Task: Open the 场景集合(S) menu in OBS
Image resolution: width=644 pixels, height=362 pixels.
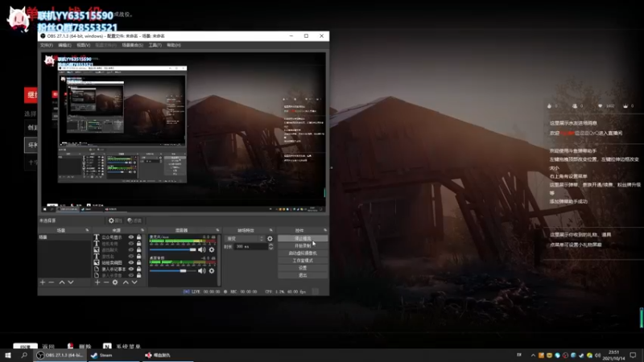Action: click(x=133, y=45)
